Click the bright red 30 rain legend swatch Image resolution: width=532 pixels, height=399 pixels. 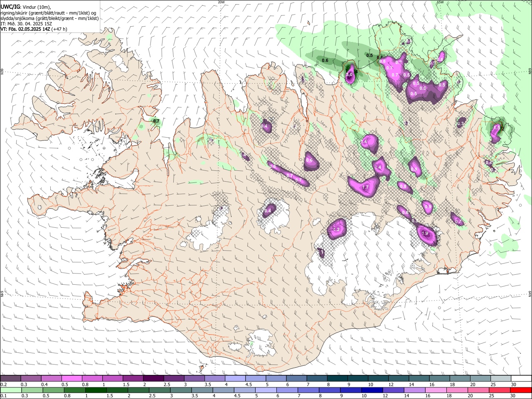pos(521,390)
